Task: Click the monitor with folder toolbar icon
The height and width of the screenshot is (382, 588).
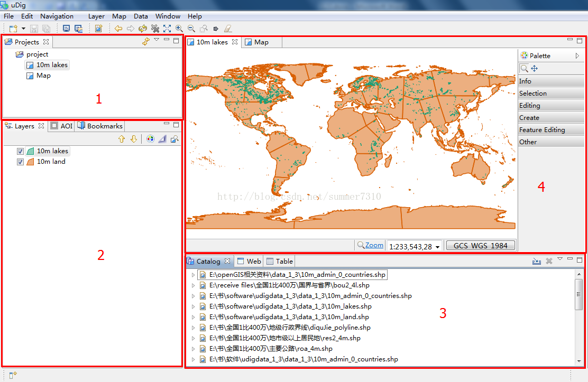Action: click(78, 29)
